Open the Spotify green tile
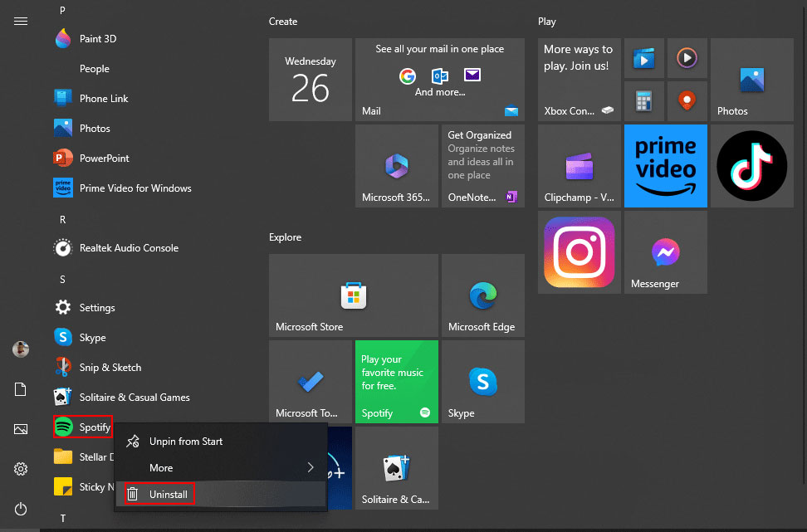The width and height of the screenshot is (807, 532). point(397,381)
